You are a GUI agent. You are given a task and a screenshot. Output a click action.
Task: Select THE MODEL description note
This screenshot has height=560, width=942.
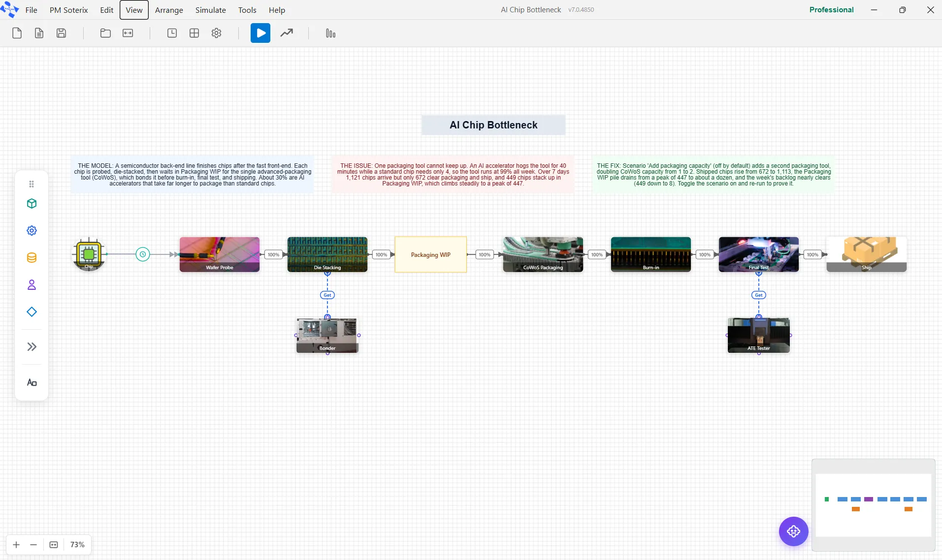click(x=193, y=175)
